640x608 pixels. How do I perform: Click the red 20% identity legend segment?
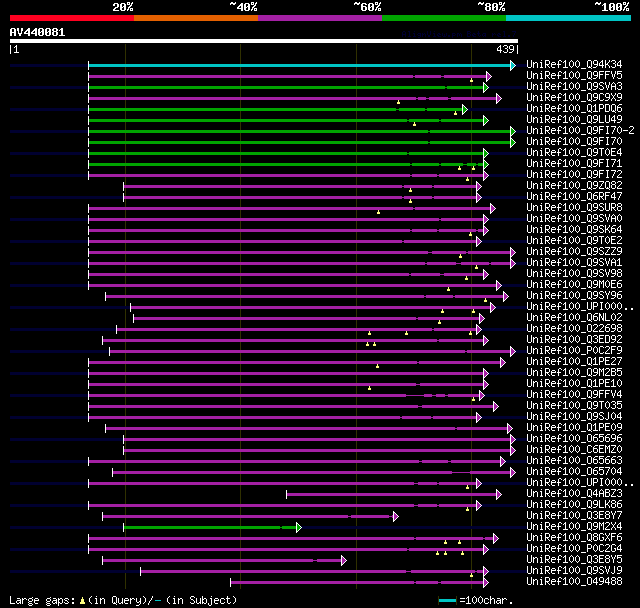[72, 18]
